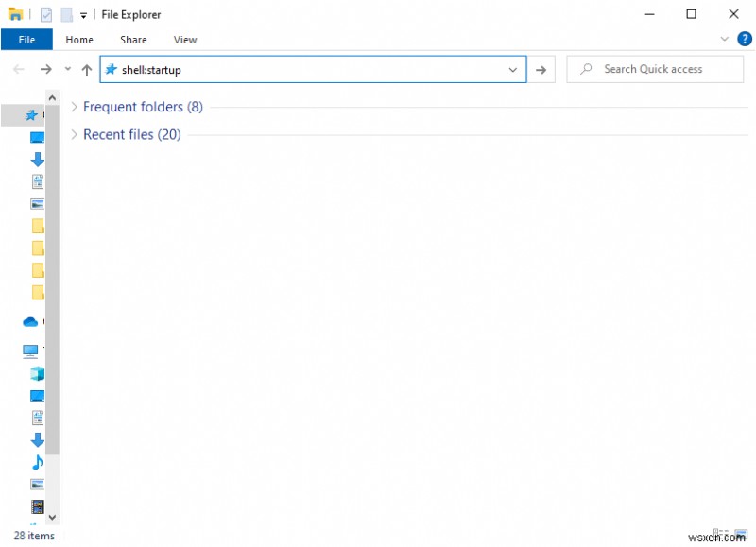Image resolution: width=756 pixels, height=547 pixels.
Task: Expand the Frequent folders (8) group
Action: (x=74, y=107)
